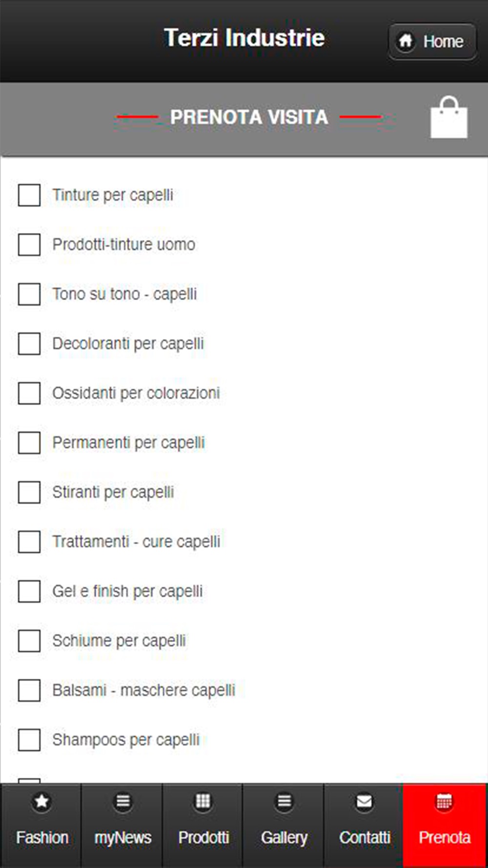Select the Prenota calendar icon
Screen dimensions: 488x868
pyautogui.click(x=444, y=802)
